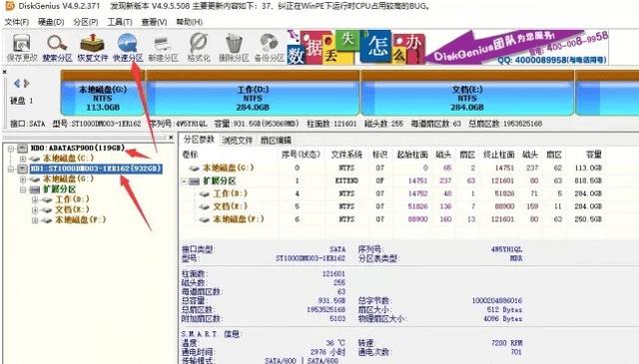The image size is (639, 364).
Task: Click the DiskGenius data-recovery banner ad
Action: [448, 47]
